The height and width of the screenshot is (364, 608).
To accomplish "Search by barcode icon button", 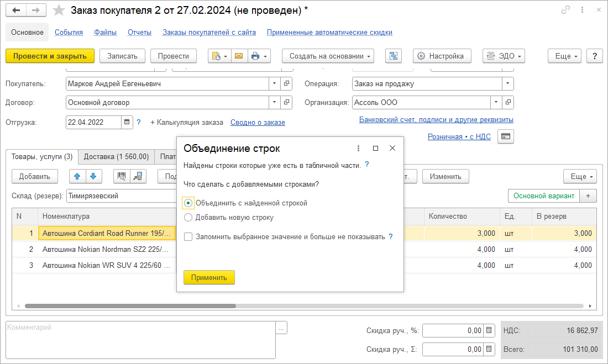I will click(122, 176).
